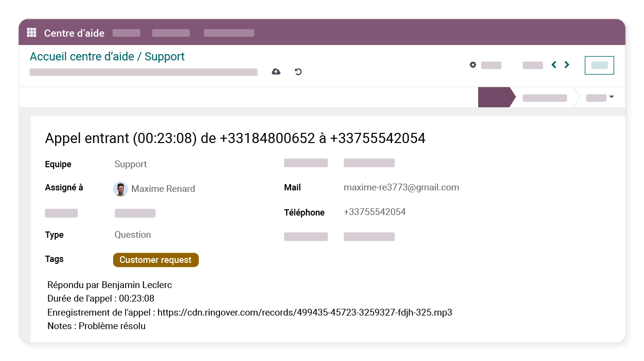Open the ringover call recording mp3 link

click(x=305, y=312)
